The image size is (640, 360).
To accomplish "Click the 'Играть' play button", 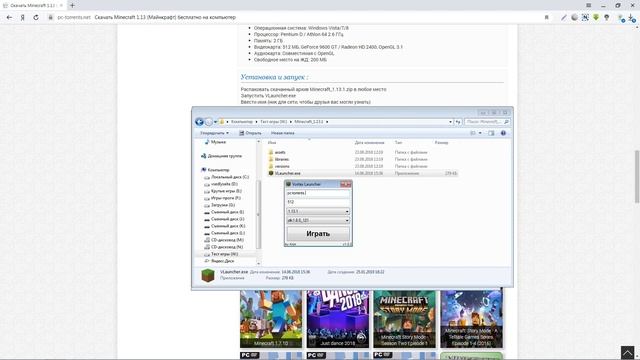I will [x=318, y=234].
